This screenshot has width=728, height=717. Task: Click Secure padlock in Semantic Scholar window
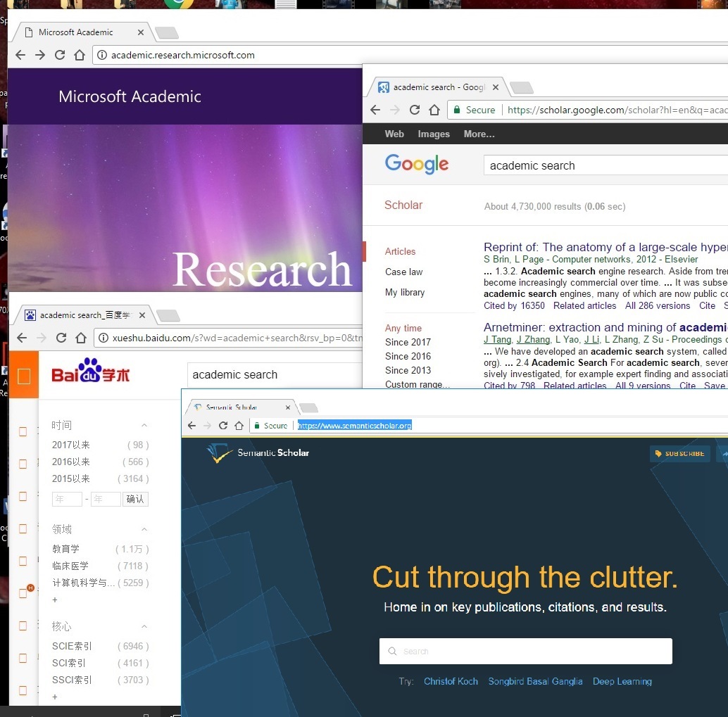coord(257,426)
